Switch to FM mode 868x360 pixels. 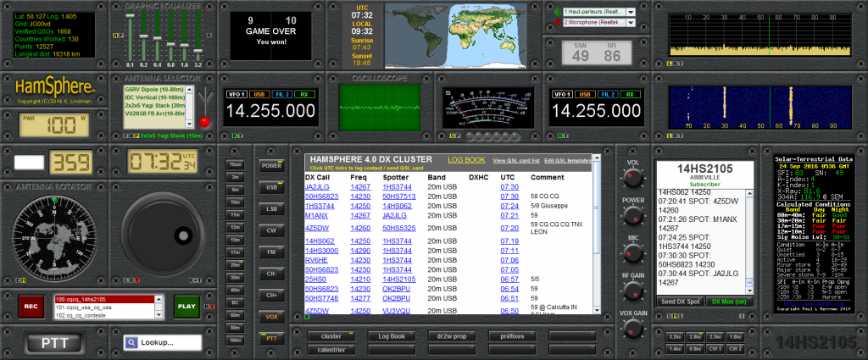click(272, 252)
